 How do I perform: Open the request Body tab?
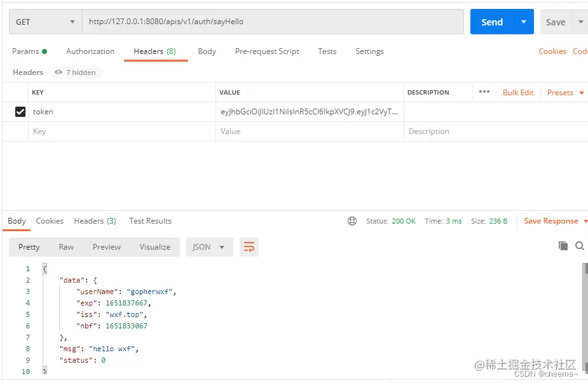[207, 51]
